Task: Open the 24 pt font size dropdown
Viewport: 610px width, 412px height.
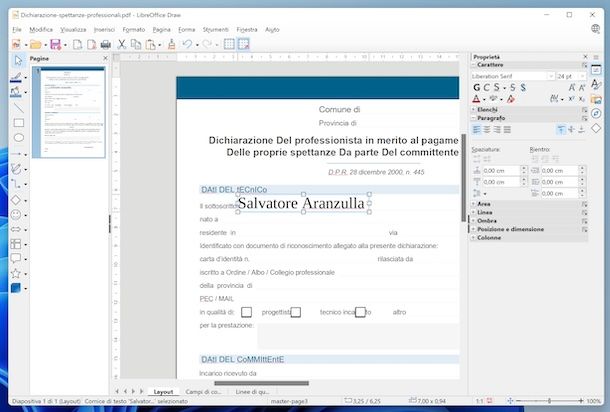Action: coord(582,76)
